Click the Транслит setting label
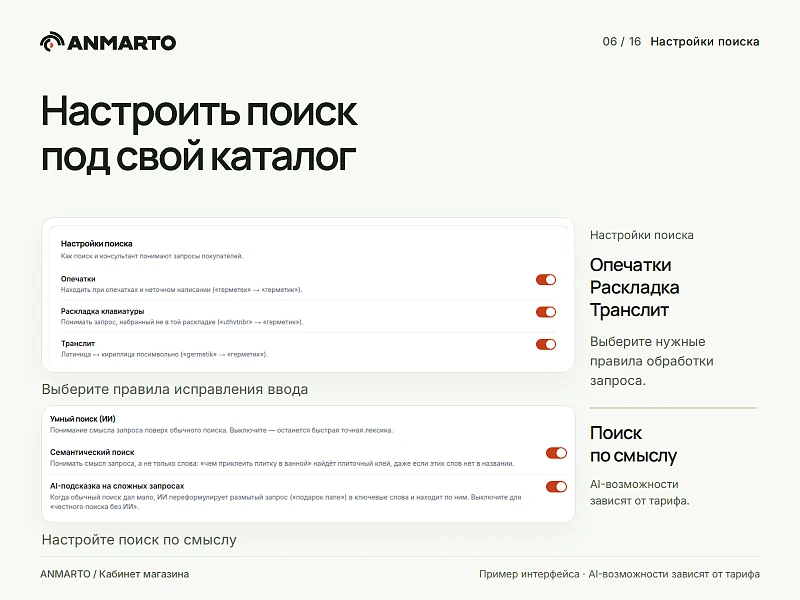Image resolution: width=800 pixels, height=600 pixels. (78, 343)
